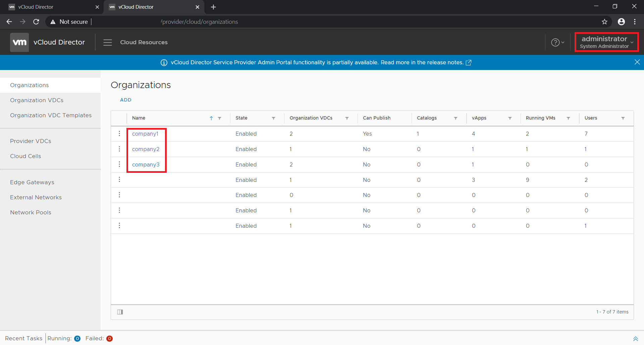Click ADD to create an organization
Viewport: 644px width, 345px height.
(126, 100)
